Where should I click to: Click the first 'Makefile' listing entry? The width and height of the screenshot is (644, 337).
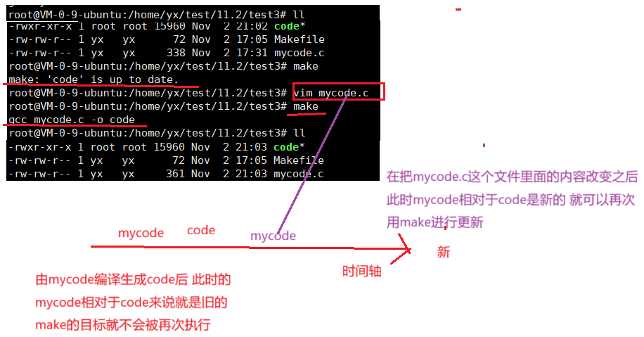[x=299, y=39]
